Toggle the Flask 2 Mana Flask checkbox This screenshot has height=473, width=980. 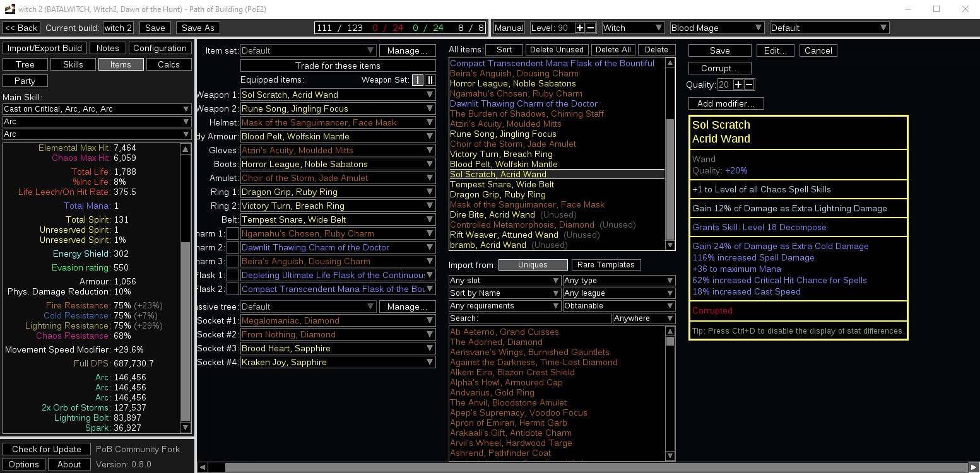pos(233,289)
